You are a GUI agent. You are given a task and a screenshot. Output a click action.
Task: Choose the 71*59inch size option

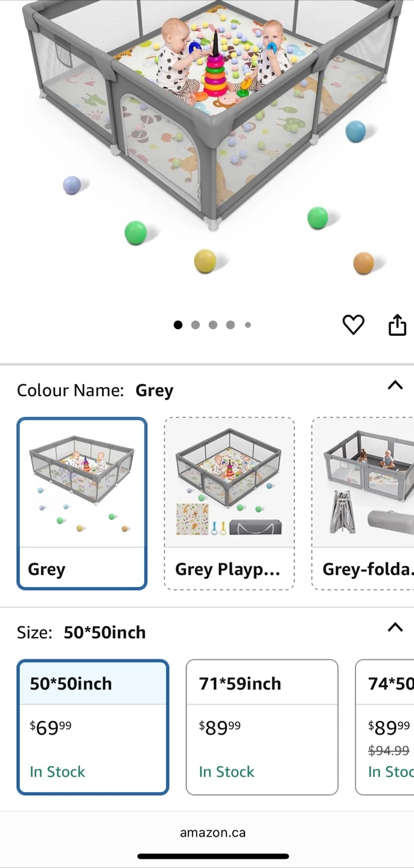pyautogui.click(x=262, y=726)
